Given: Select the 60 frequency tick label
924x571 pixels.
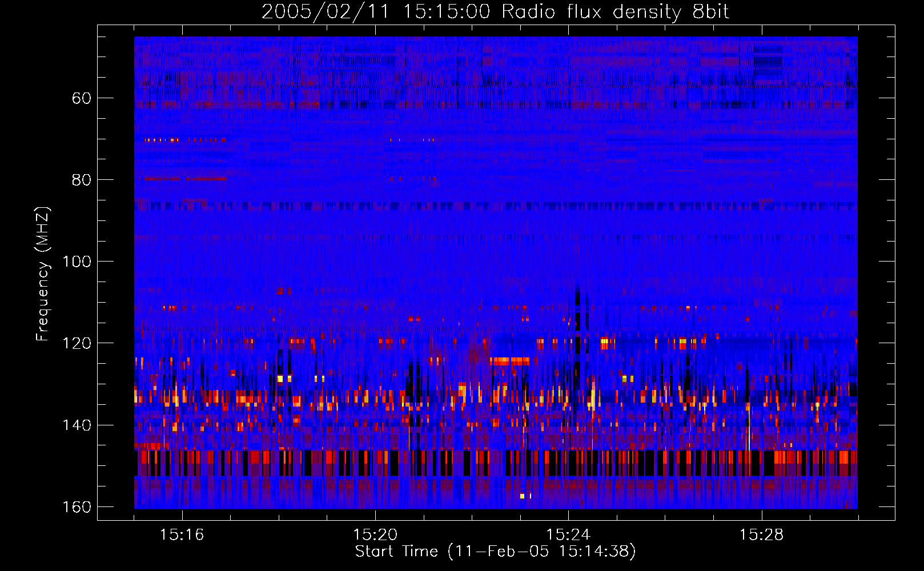Looking at the screenshot, I should (82, 98).
